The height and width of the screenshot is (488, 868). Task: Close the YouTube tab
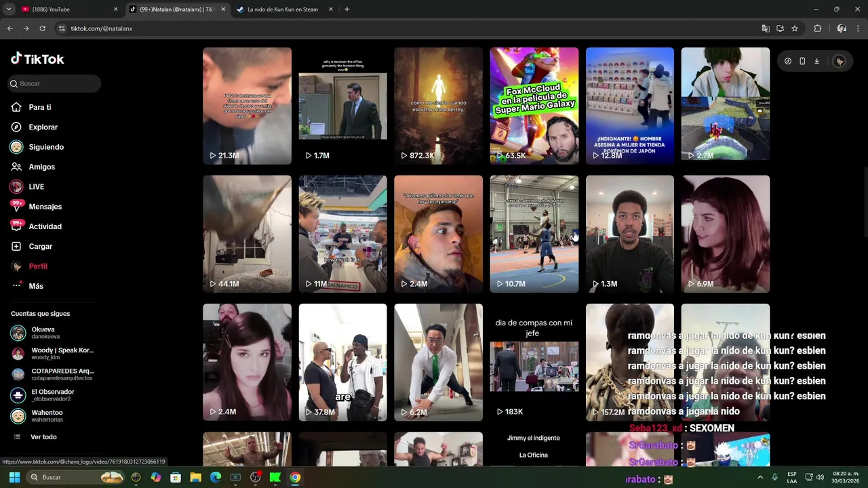115,9
